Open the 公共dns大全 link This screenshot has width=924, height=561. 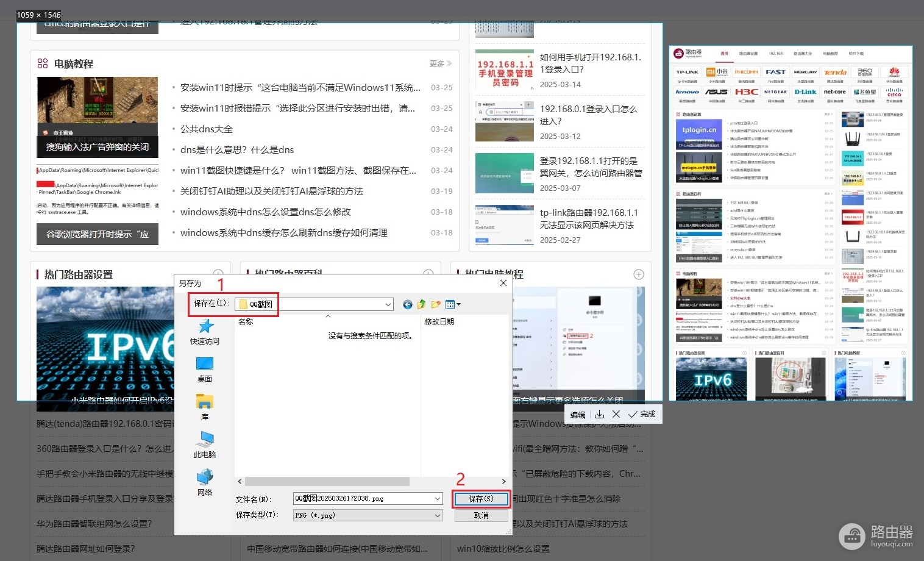click(207, 129)
